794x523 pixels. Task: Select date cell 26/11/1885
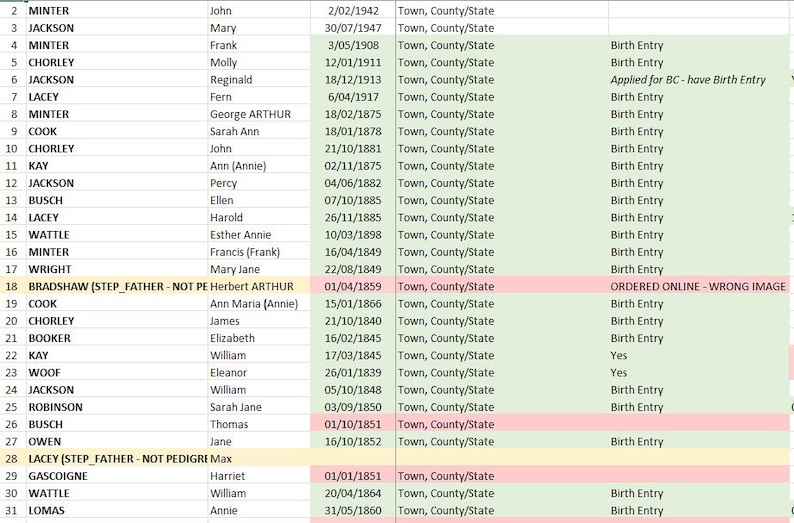click(353, 218)
